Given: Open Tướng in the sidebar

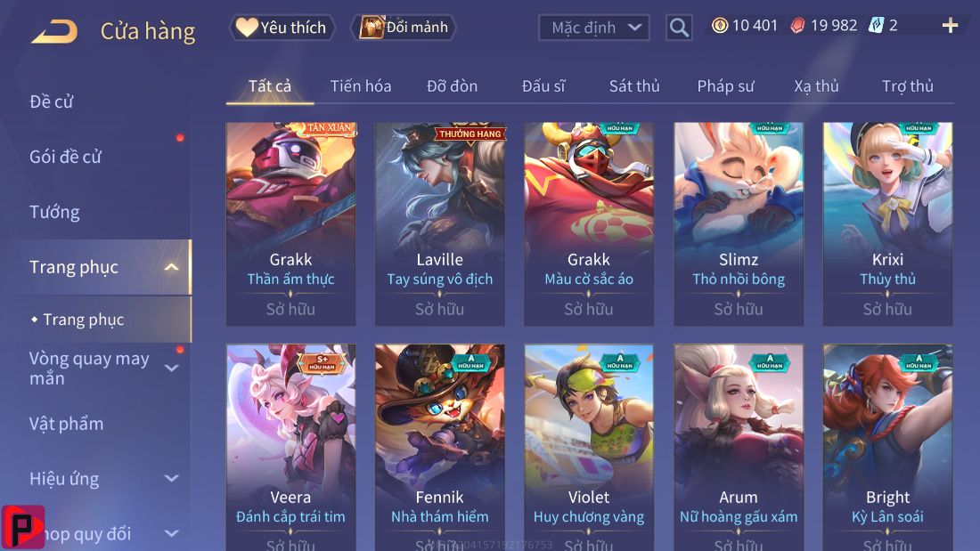Looking at the screenshot, I should pos(54,213).
